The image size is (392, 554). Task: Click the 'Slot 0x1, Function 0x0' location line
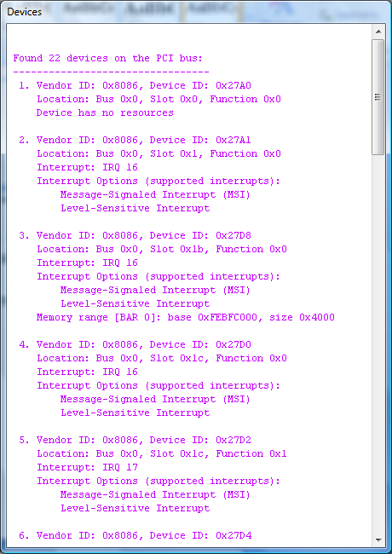click(159, 153)
